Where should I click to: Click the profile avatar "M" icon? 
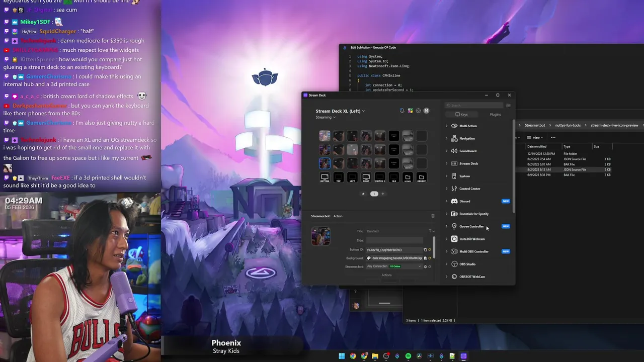426,111
